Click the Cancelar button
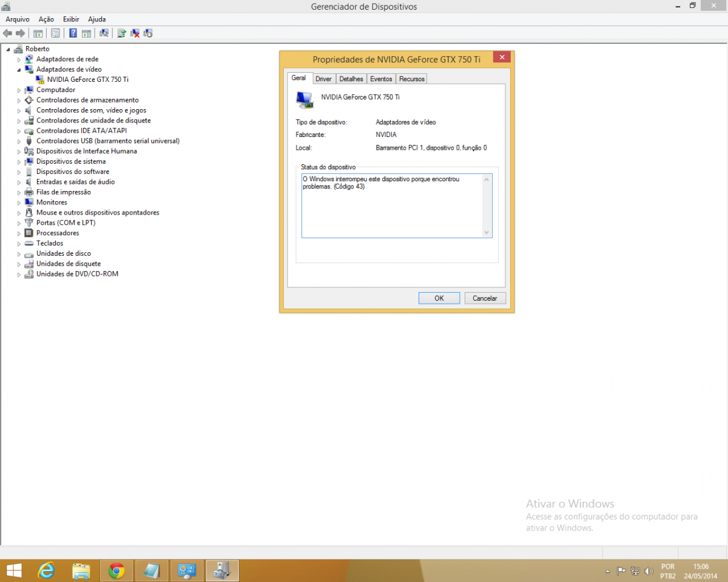728x582 pixels. click(485, 298)
